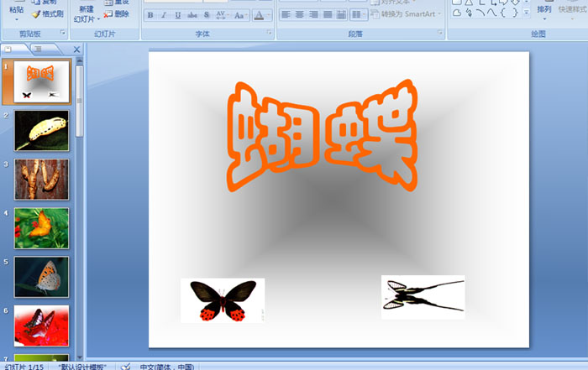This screenshot has height=370, width=588.
Task: Select the long-tailed butterfly picture
Action: pyautogui.click(x=423, y=297)
